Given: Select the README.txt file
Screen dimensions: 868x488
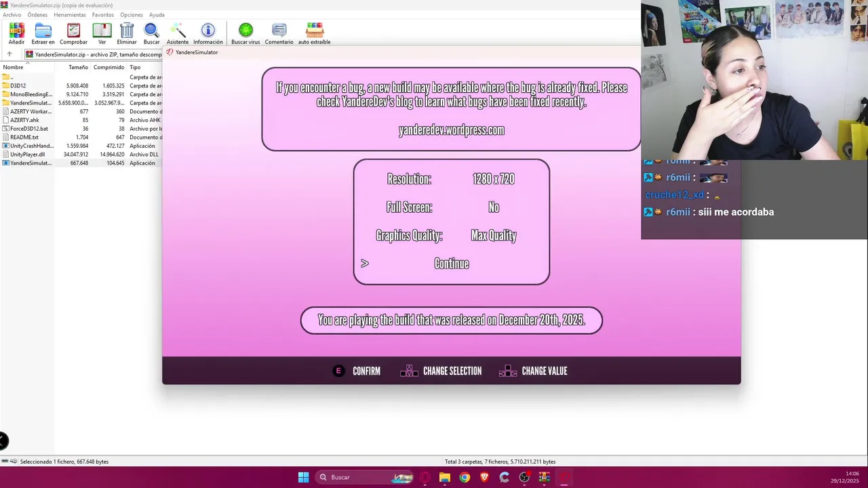Looking at the screenshot, I should (81, 137).
